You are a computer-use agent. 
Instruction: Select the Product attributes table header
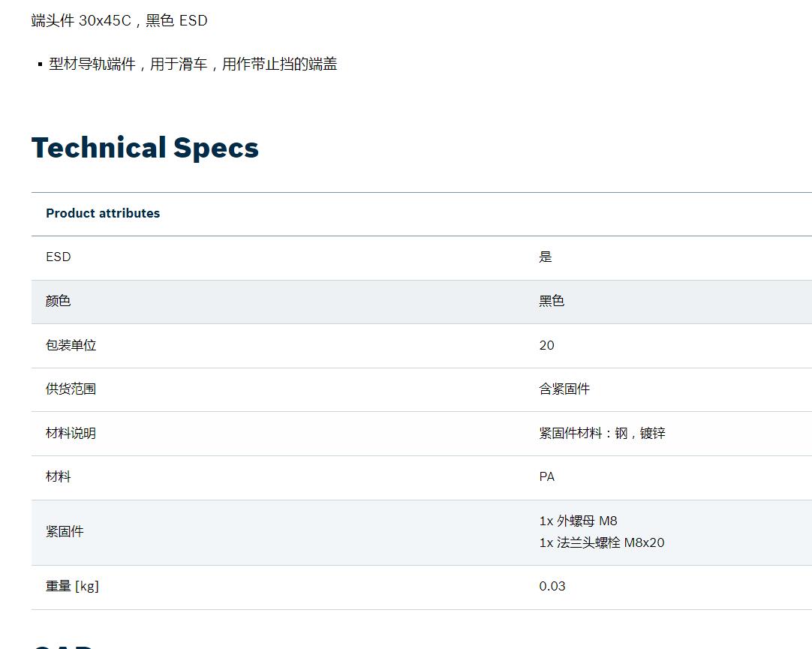103,213
